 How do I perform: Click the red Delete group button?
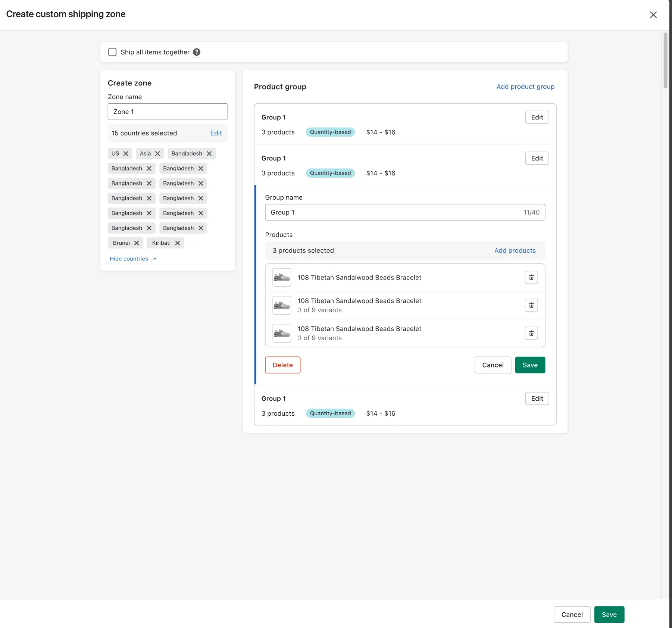(282, 365)
